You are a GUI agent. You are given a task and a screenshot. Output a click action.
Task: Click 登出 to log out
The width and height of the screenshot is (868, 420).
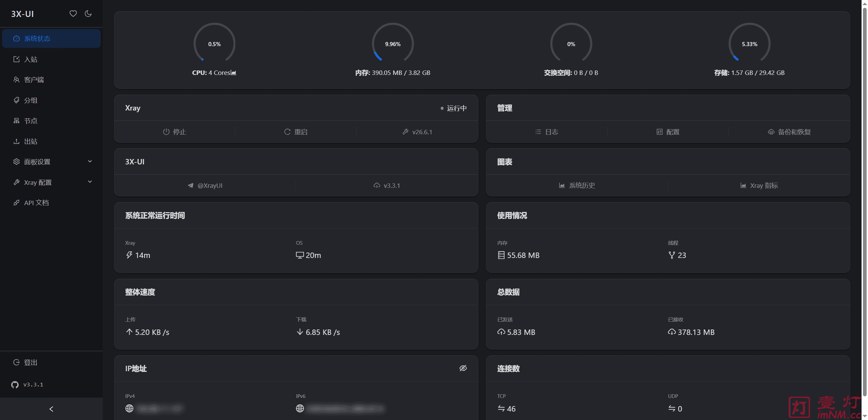[x=51, y=362]
